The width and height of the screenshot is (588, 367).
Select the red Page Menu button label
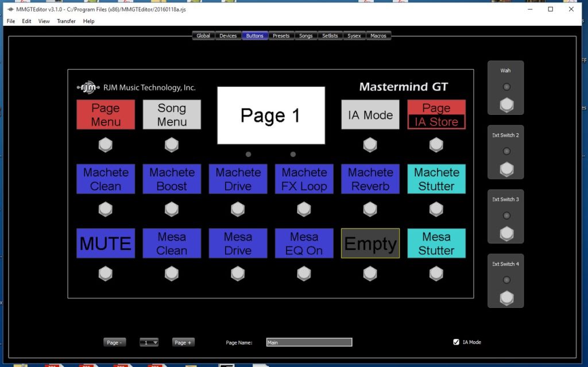pyautogui.click(x=106, y=114)
